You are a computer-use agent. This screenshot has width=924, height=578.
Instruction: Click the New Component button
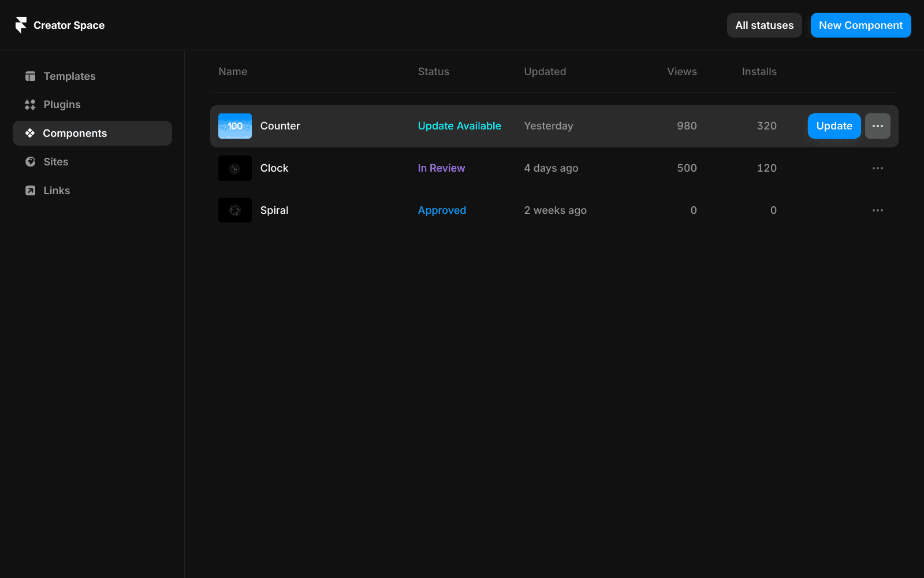click(860, 25)
